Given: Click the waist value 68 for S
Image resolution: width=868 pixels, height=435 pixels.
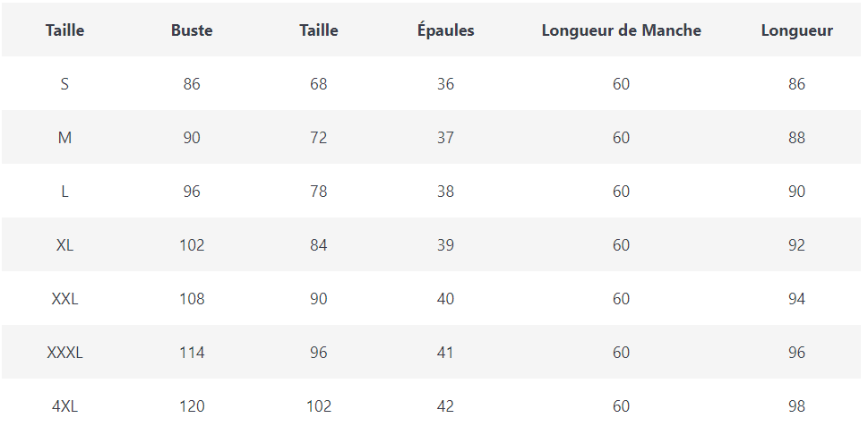Looking at the screenshot, I should 319,84.
